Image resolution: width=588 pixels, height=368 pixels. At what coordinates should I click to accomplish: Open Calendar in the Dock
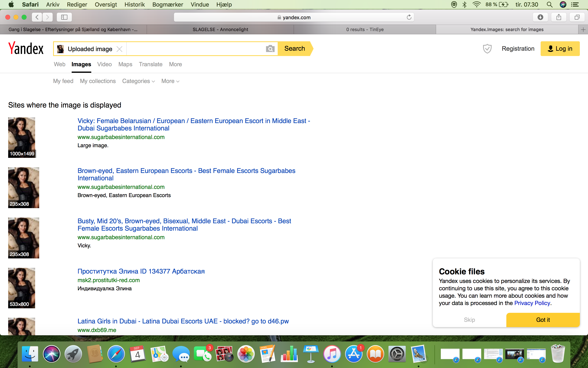(138, 354)
